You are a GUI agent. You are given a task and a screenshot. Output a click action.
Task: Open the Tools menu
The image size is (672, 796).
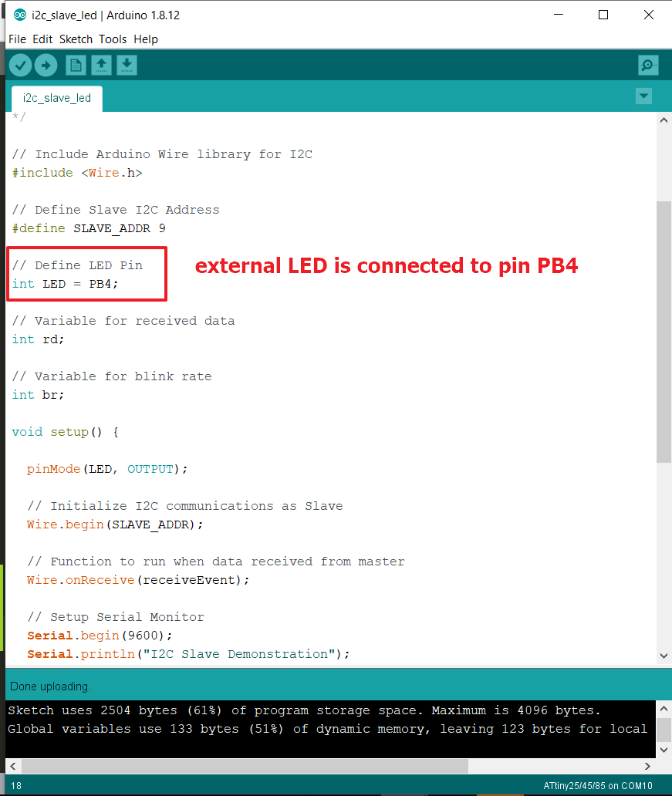tap(113, 39)
